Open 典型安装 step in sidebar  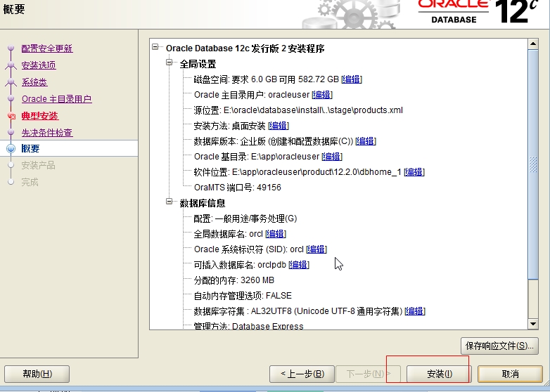pos(39,116)
